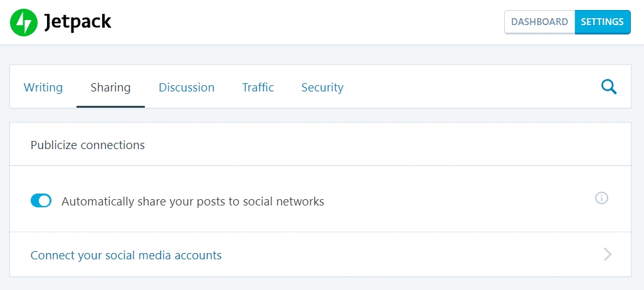644x290 pixels.
Task: Open the Security settings tab
Action: (x=322, y=87)
